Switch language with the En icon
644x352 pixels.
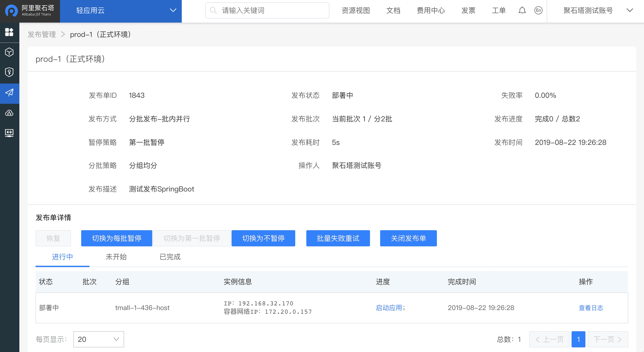[x=538, y=11]
